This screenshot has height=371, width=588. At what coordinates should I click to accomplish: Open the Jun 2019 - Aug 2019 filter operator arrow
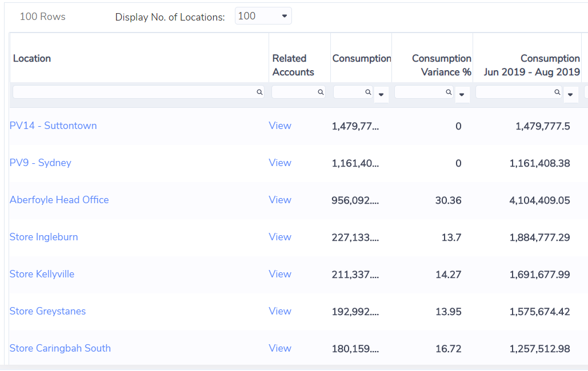click(570, 94)
